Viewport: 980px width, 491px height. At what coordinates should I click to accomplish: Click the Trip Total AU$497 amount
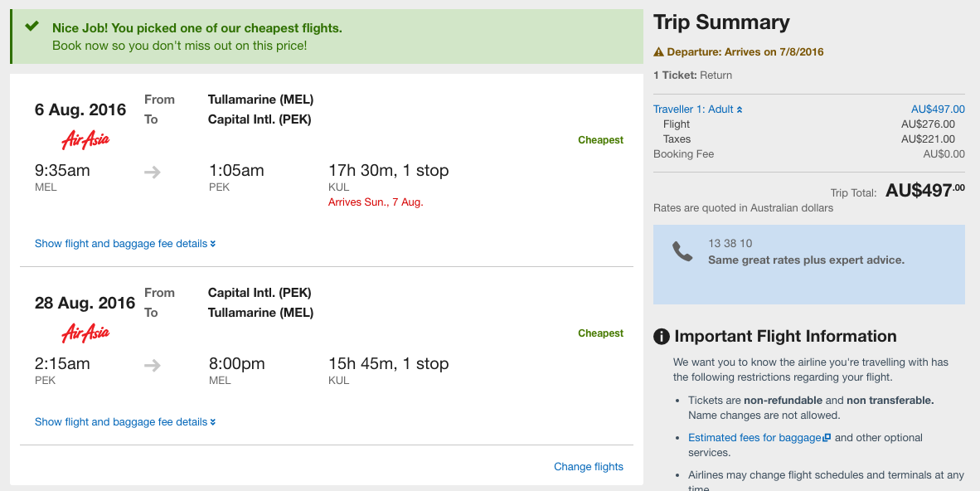[x=925, y=191]
